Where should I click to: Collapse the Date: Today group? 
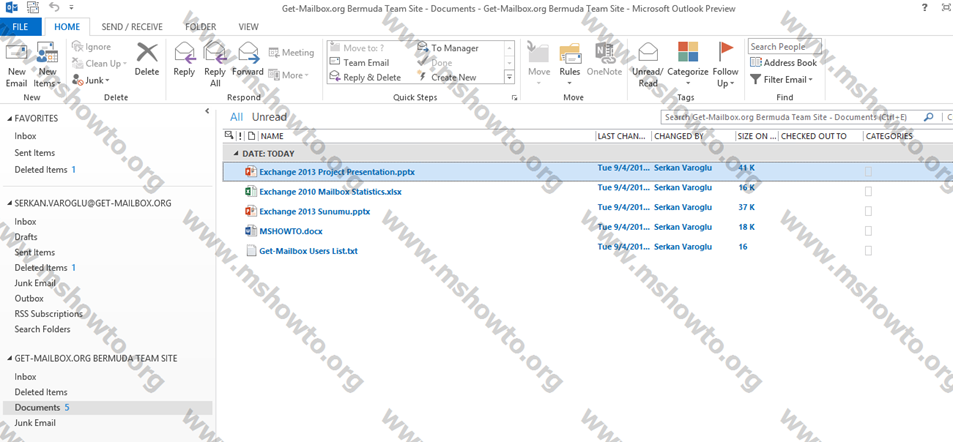pyautogui.click(x=236, y=154)
